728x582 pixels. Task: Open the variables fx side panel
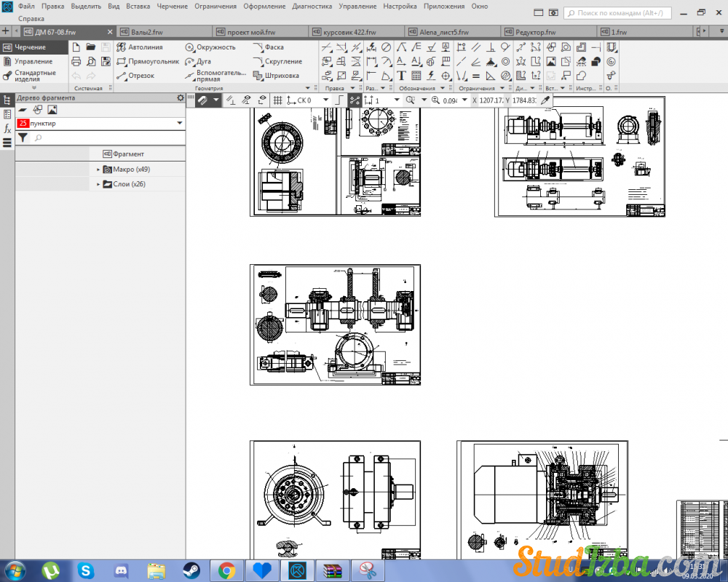point(7,129)
